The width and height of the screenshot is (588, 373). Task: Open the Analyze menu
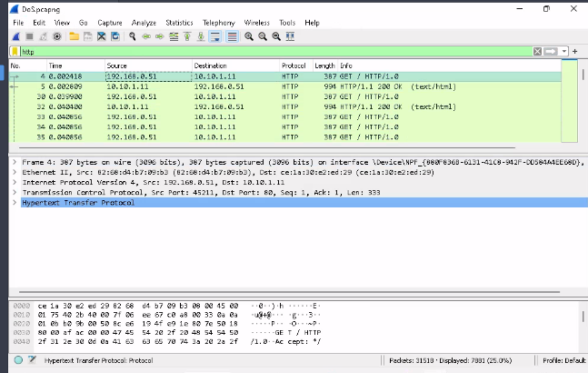coord(145,22)
